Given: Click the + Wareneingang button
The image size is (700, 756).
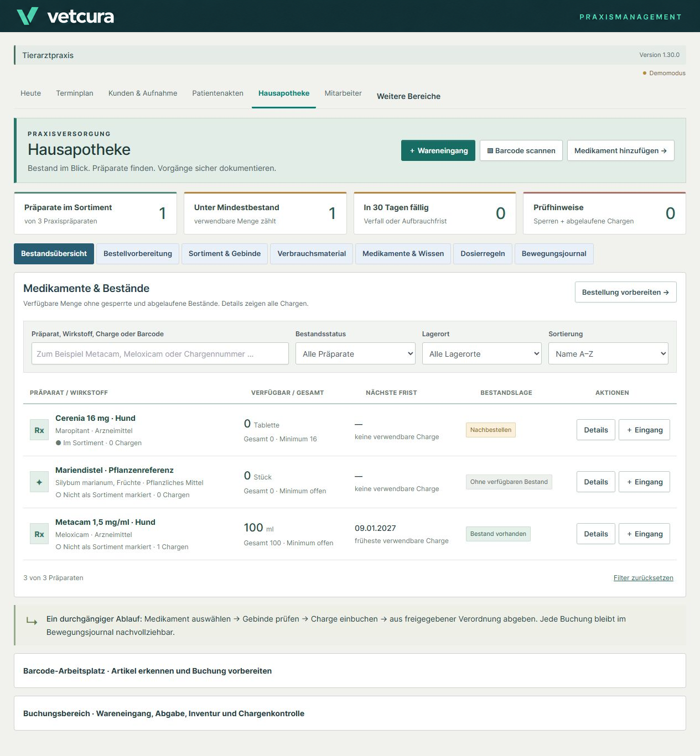Looking at the screenshot, I should click(438, 150).
